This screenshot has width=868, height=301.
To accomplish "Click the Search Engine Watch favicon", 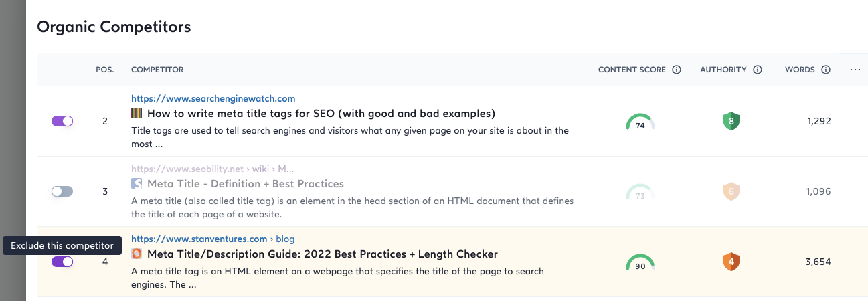I will (x=137, y=114).
